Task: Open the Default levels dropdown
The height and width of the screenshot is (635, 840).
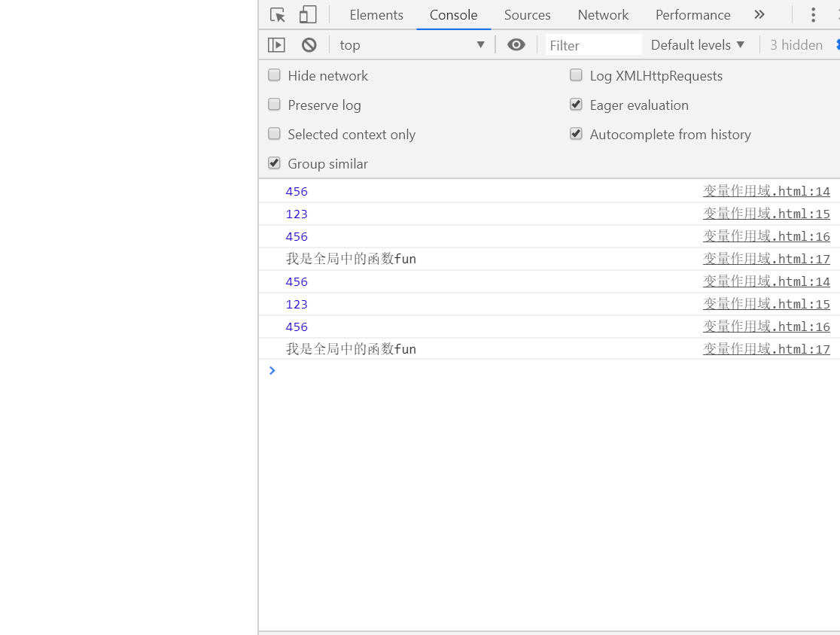Action: click(698, 45)
